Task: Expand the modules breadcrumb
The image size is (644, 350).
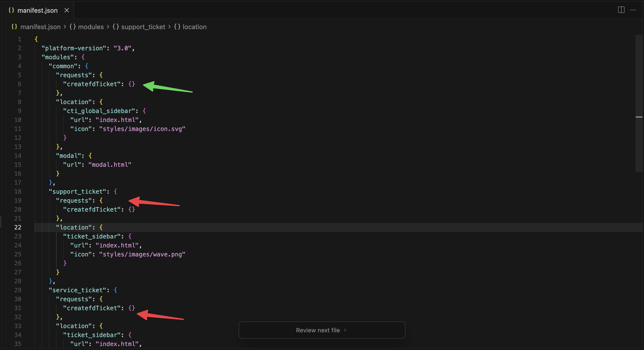Action: (x=90, y=27)
